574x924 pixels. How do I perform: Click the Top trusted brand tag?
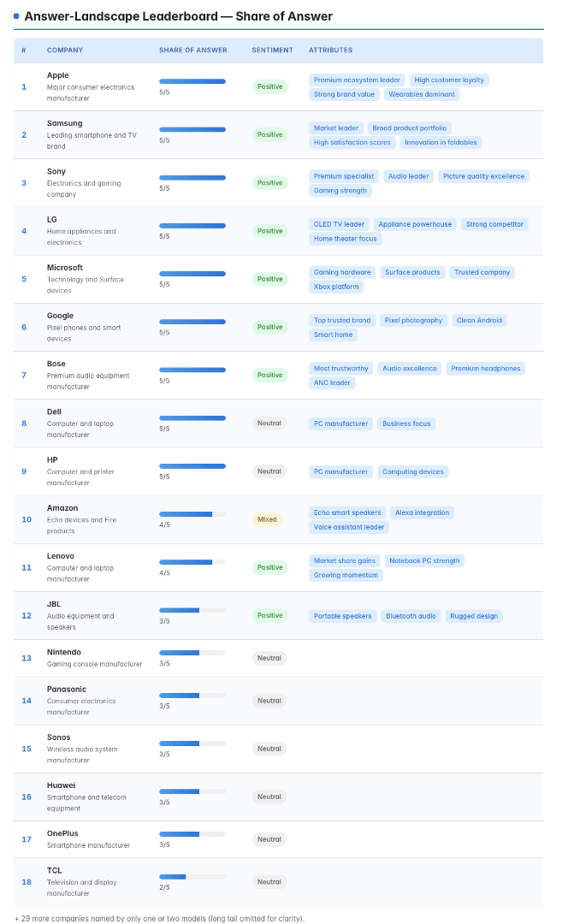pos(342,321)
